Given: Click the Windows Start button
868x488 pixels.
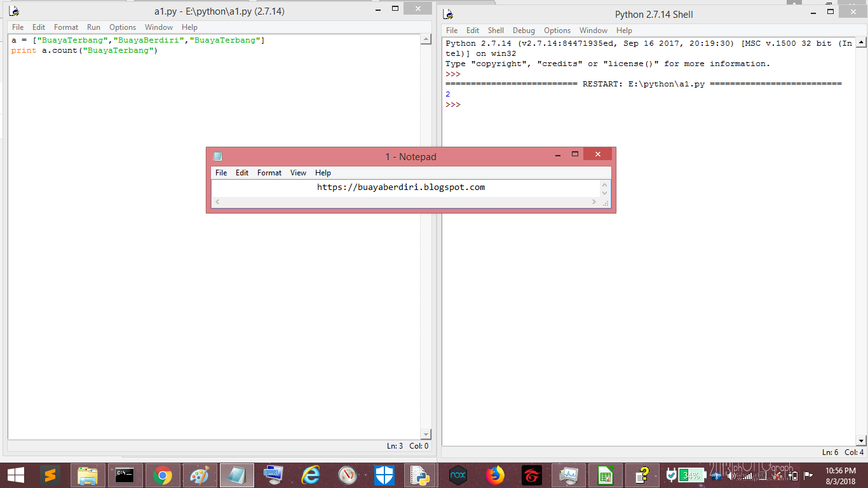Looking at the screenshot, I should (15, 475).
